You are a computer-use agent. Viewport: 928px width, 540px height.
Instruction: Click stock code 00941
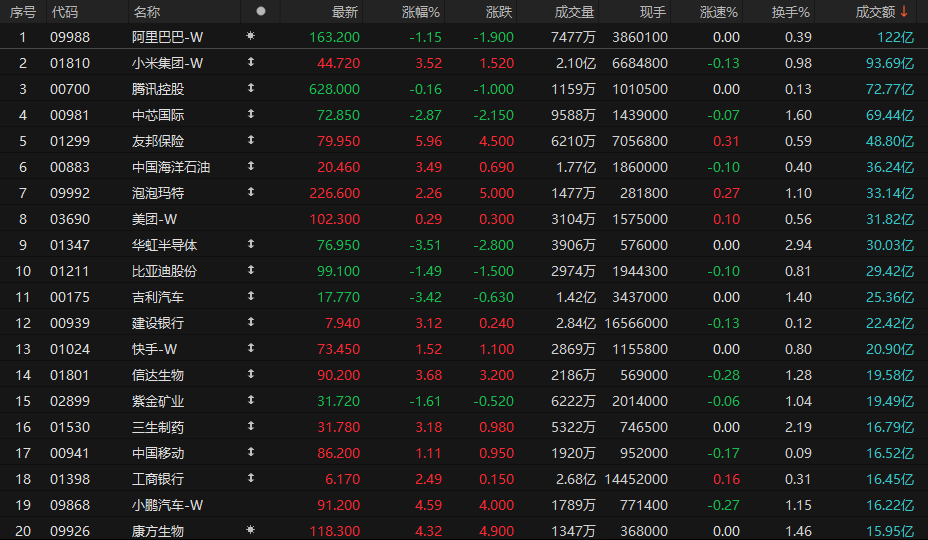(x=70, y=454)
